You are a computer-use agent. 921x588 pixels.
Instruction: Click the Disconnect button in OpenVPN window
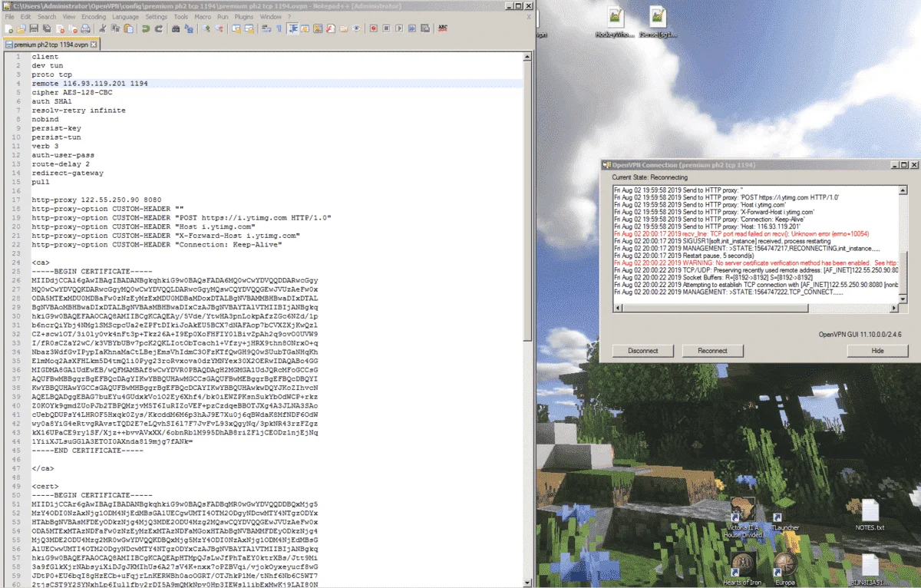[x=642, y=351]
